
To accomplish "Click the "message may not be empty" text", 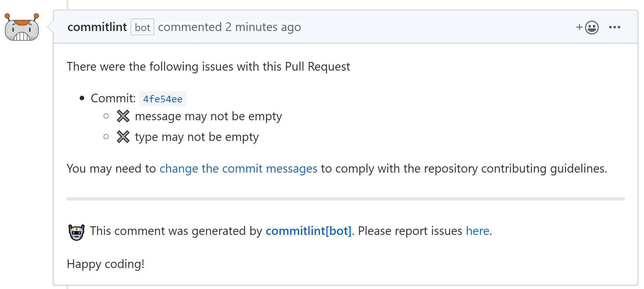I will click(x=208, y=116).
